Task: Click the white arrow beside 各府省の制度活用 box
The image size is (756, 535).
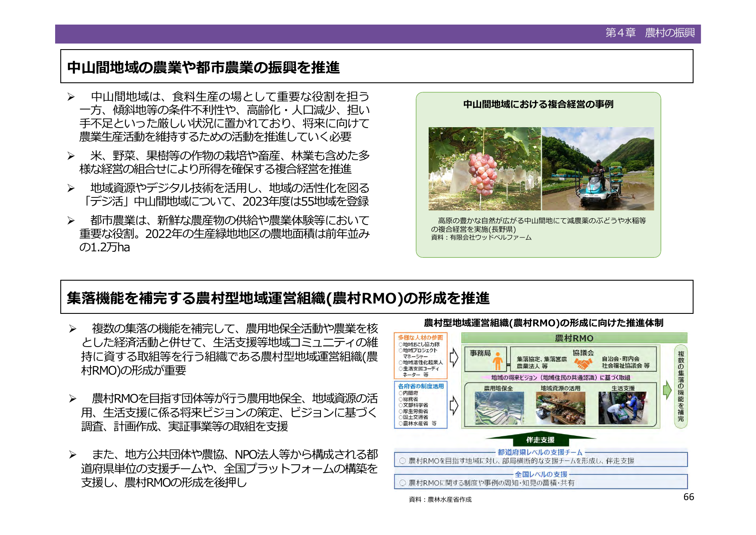Action: [454, 406]
